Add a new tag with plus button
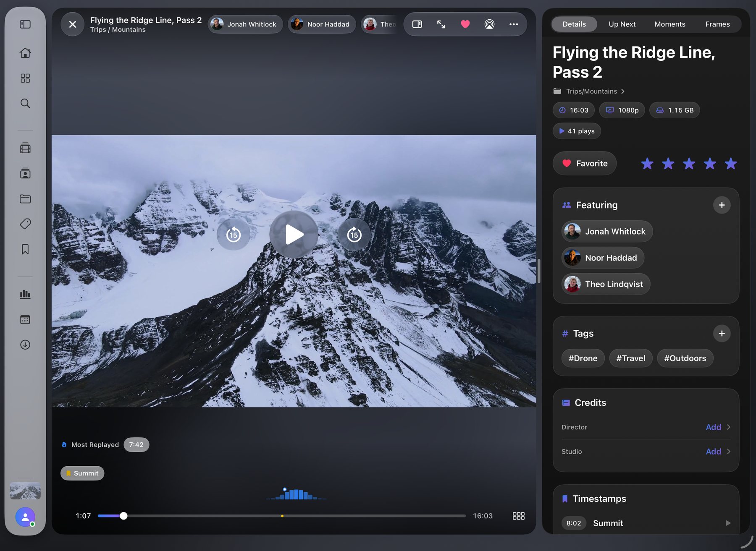 pyautogui.click(x=722, y=334)
